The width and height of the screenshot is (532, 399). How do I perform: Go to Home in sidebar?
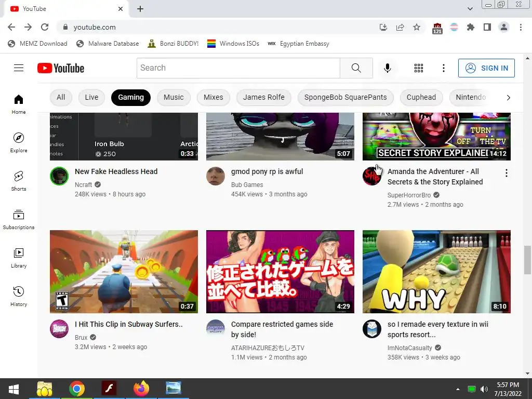coord(19,104)
